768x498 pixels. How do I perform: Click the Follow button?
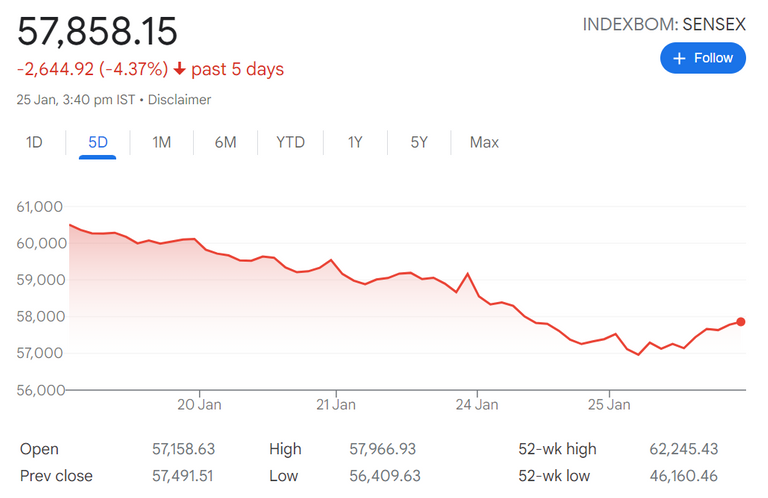tap(703, 58)
